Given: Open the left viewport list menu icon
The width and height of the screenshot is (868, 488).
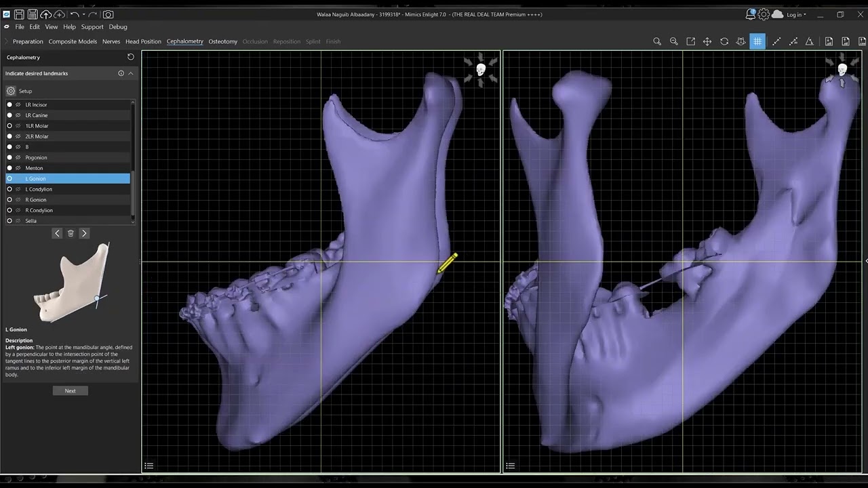Looking at the screenshot, I should (x=149, y=466).
